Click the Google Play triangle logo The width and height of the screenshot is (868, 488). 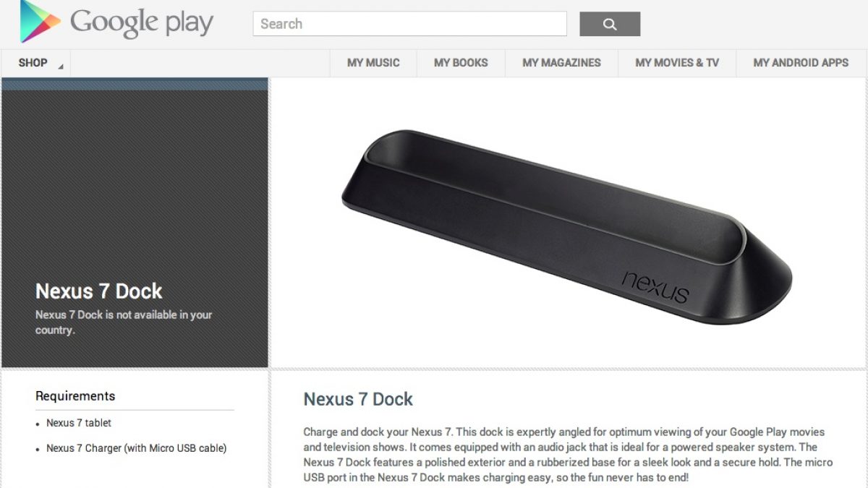pos(40,21)
